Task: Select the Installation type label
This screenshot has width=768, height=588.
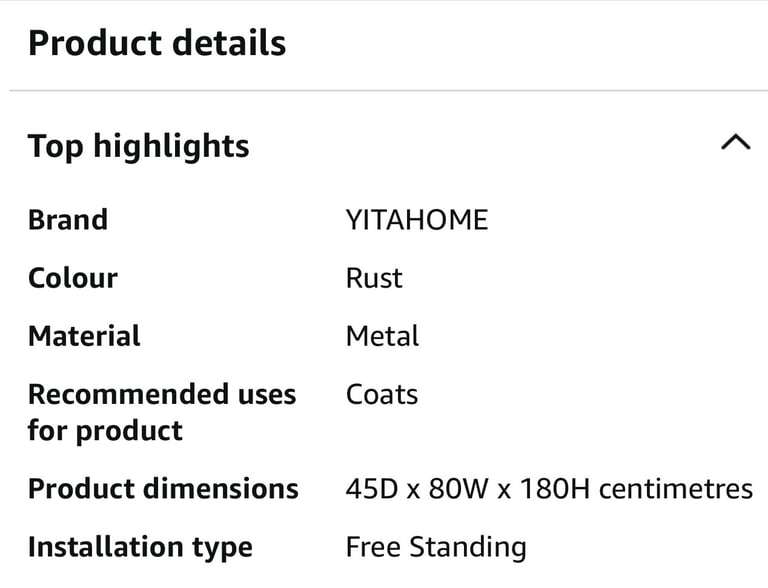Action: pyautogui.click(x=141, y=547)
